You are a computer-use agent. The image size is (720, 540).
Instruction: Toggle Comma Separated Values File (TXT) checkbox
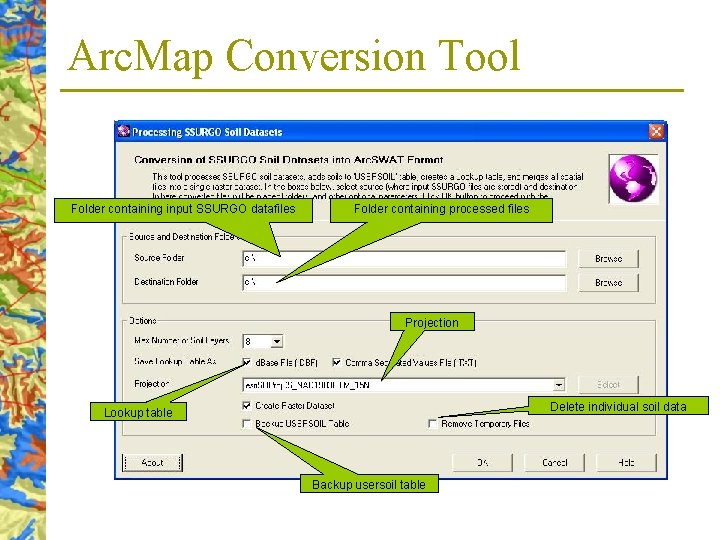click(x=337, y=362)
